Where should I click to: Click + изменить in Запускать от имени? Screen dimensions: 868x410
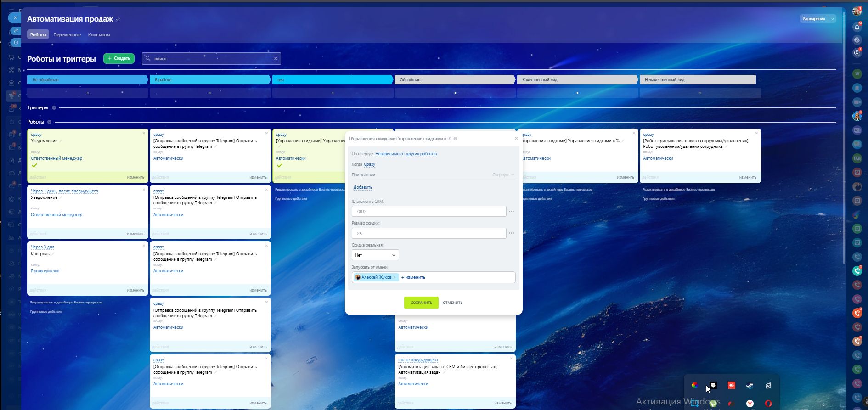point(413,277)
